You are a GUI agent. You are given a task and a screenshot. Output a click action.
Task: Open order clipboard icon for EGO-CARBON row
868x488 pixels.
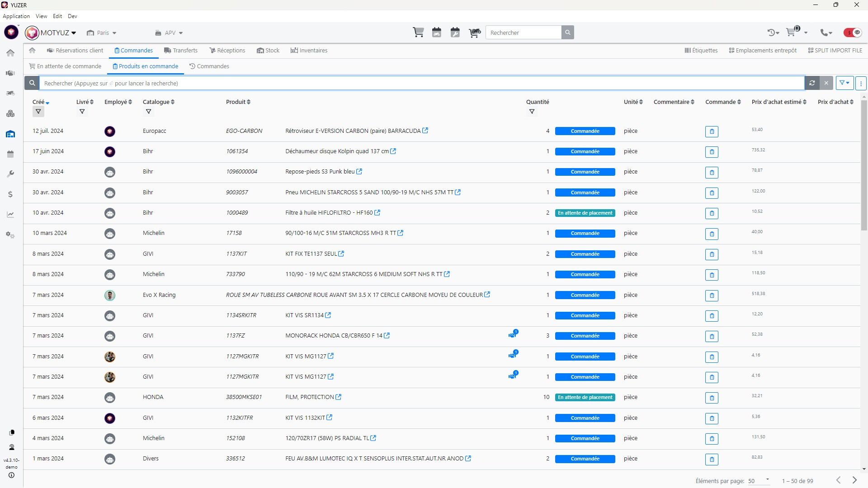712,131
